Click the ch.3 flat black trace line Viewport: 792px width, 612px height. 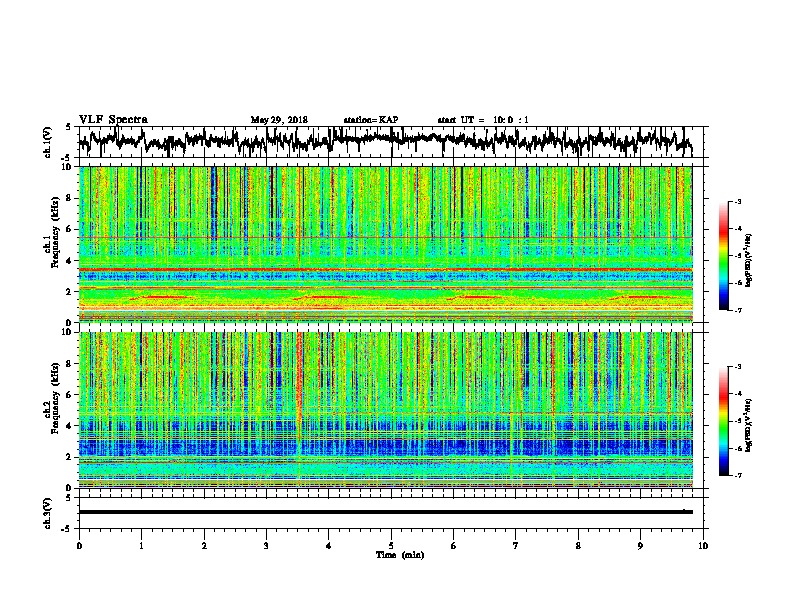pyautogui.click(x=385, y=512)
